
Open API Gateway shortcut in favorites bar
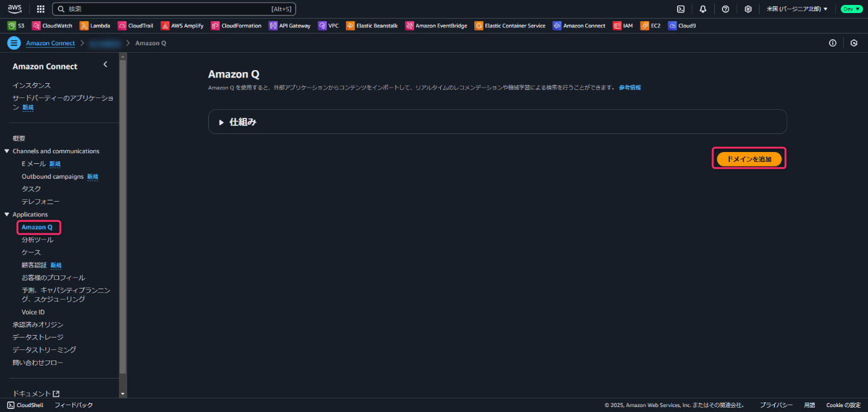pos(290,26)
